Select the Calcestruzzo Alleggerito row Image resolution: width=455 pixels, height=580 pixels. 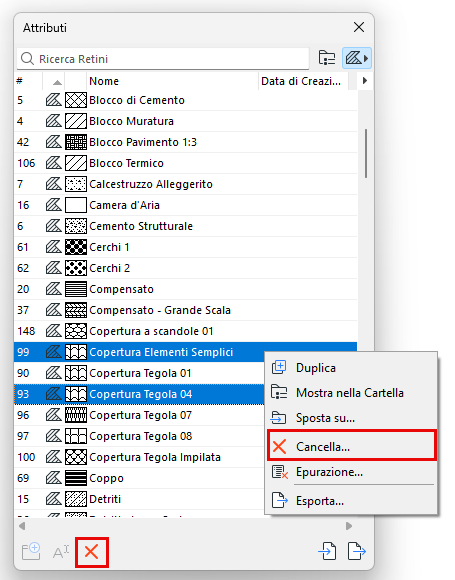185,184
